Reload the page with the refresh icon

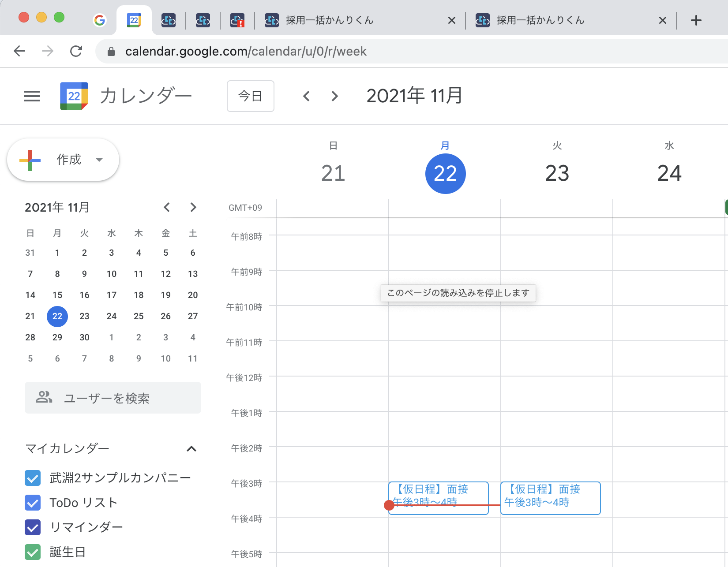pyautogui.click(x=76, y=51)
